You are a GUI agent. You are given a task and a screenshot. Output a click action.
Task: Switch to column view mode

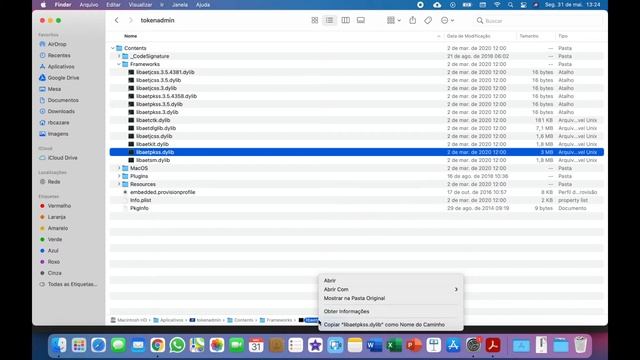pos(345,20)
